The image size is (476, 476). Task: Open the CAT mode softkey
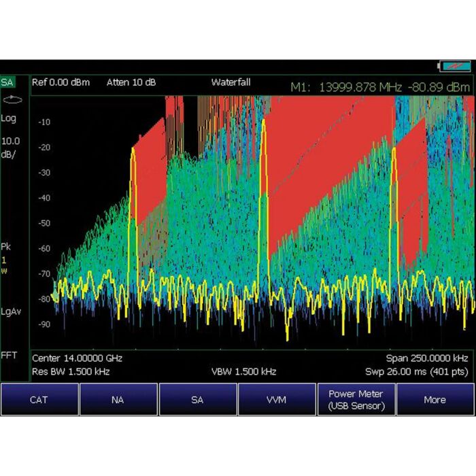click(39, 399)
